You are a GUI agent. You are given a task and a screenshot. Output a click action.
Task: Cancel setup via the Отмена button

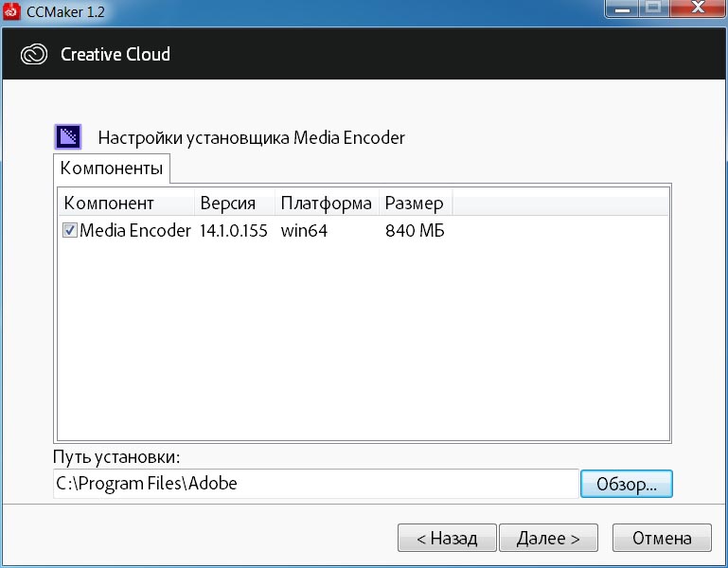click(x=662, y=538)
